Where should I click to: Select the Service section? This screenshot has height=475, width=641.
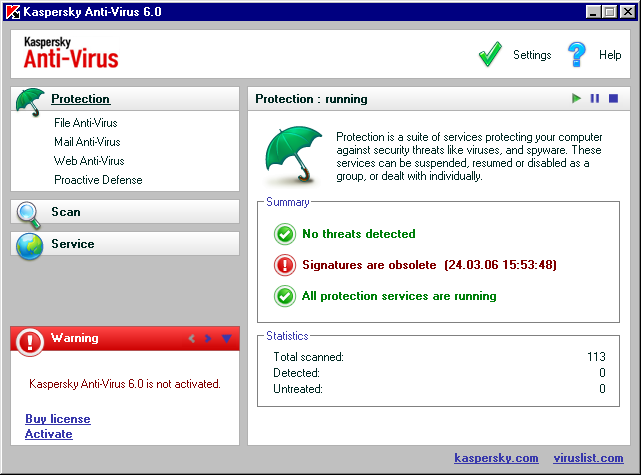(x=125, y=244)
